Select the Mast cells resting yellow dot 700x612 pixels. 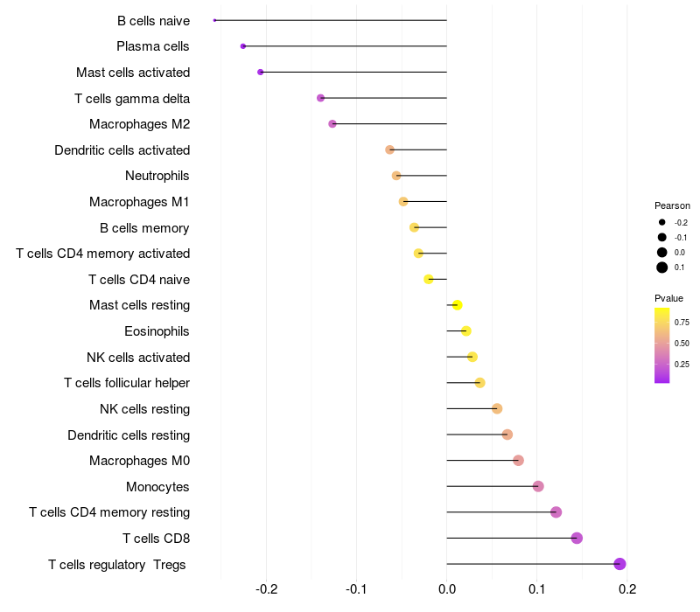coord(457,305)
